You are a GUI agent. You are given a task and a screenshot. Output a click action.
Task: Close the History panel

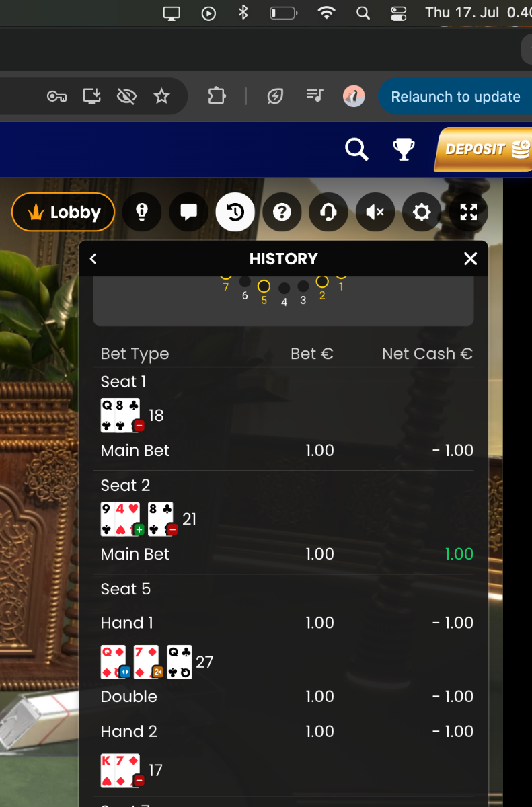pos(471,259)
